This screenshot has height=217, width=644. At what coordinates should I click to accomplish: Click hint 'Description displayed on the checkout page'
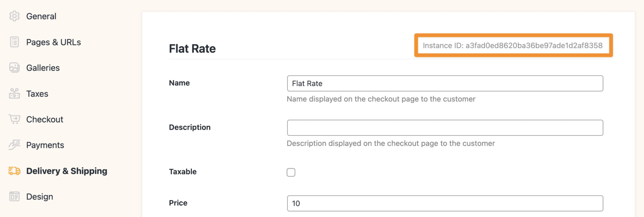391,143
